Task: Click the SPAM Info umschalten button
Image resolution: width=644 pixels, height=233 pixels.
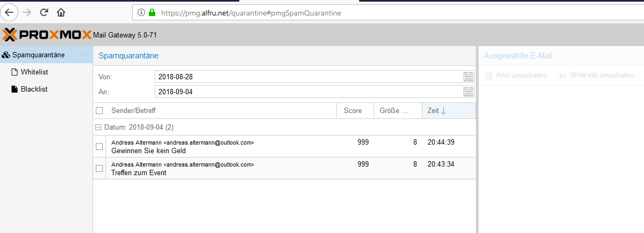Action: [597, 76]
